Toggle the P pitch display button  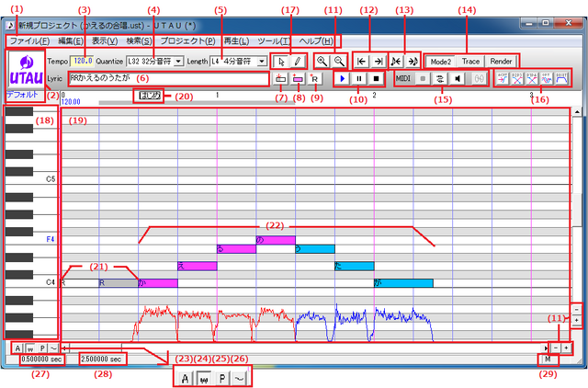pos(42,348)
